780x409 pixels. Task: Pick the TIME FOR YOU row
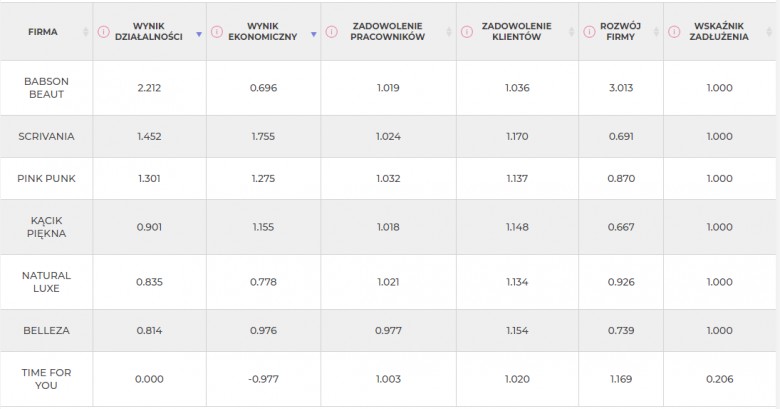click(388, 379)
